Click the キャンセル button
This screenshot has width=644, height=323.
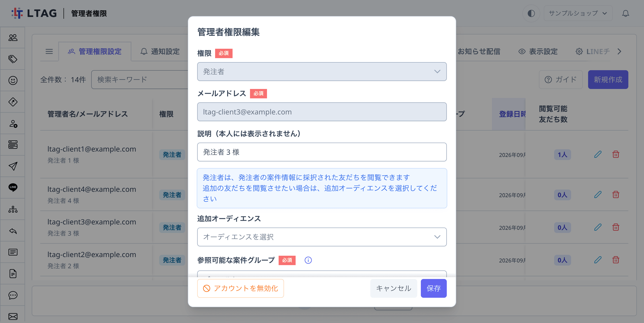coord(394,288)
